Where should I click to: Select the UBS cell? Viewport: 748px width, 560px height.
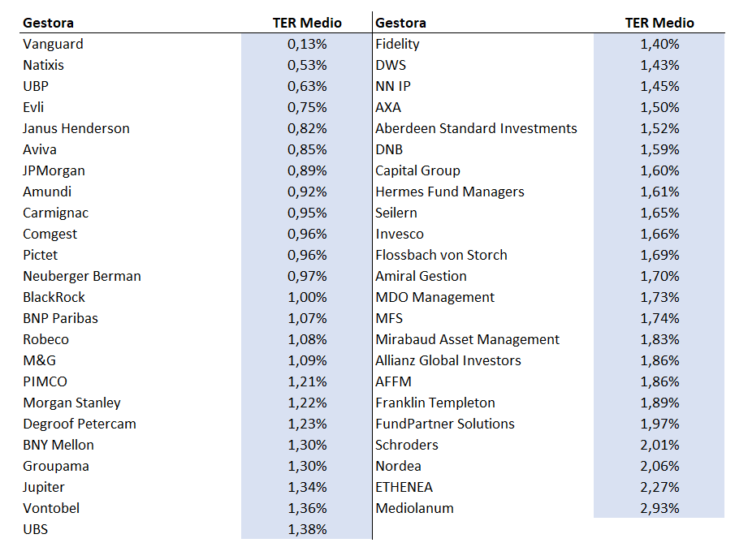(37, 529)
